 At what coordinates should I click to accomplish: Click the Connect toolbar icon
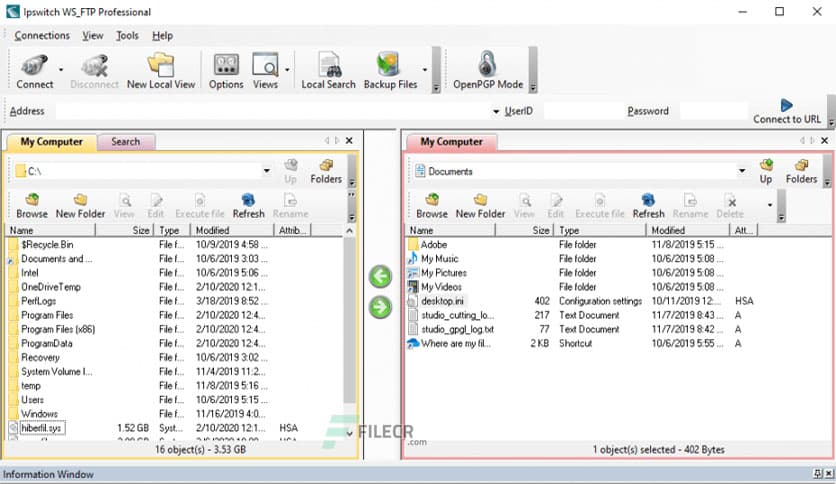pos(35,71)
